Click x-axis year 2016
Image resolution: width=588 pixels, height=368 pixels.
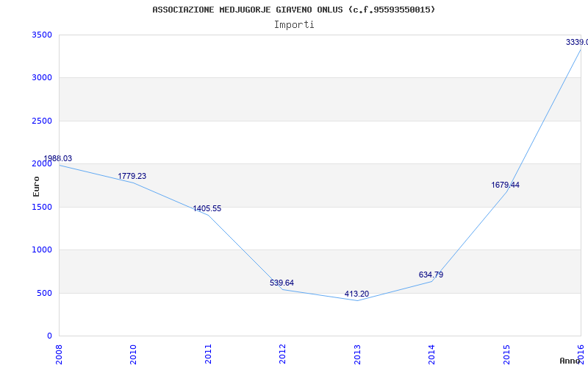[581, 354]
